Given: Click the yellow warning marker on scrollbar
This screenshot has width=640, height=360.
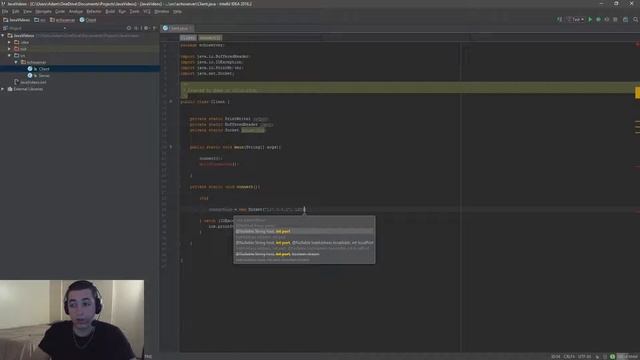Looking at the screenshot, I should point(637,93).
